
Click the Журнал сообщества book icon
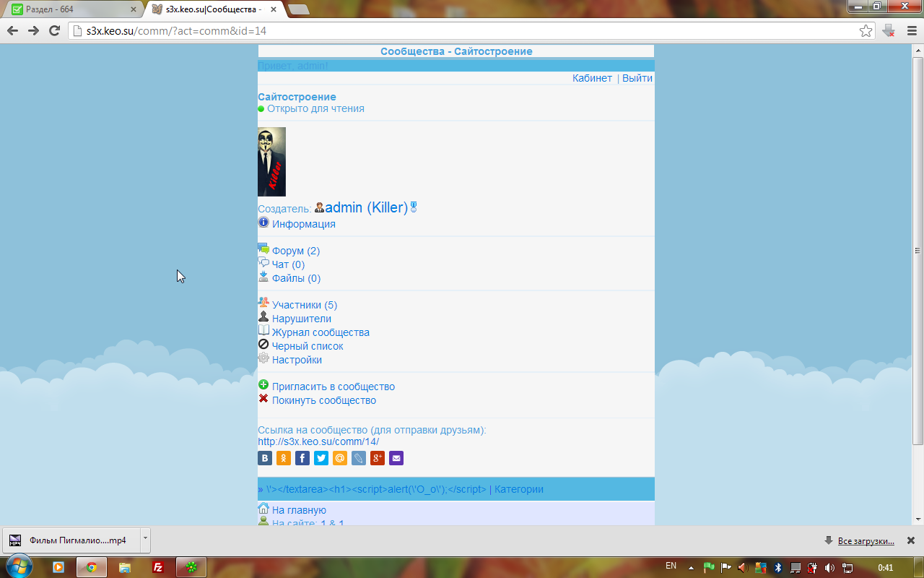263,330
